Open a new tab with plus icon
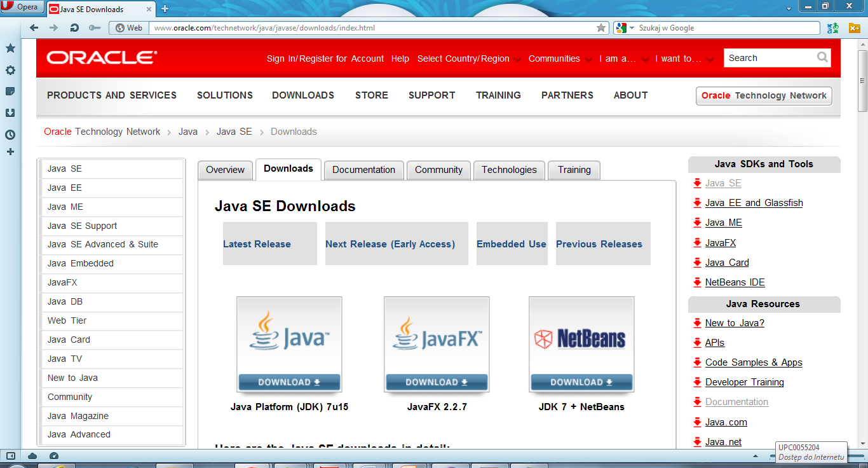This screenshot has height=468, width=868. pyautogui.click(x=165, y=9)
